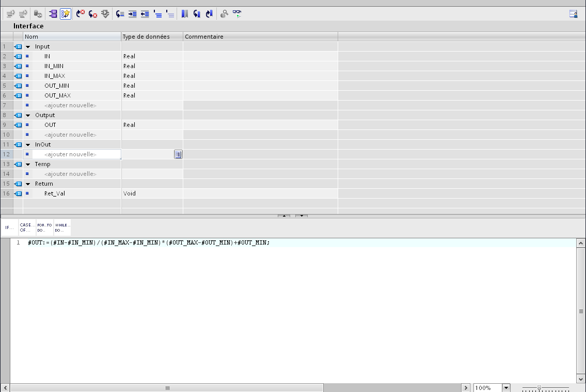This screenshot has width=586, height=392.
Task: Click <ajouter nouvelle> under Input section
Action: (x=70, y=105)
